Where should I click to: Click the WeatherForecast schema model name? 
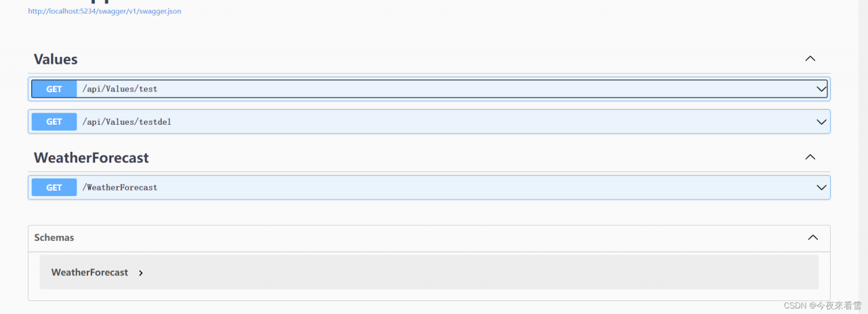point(90,273)
